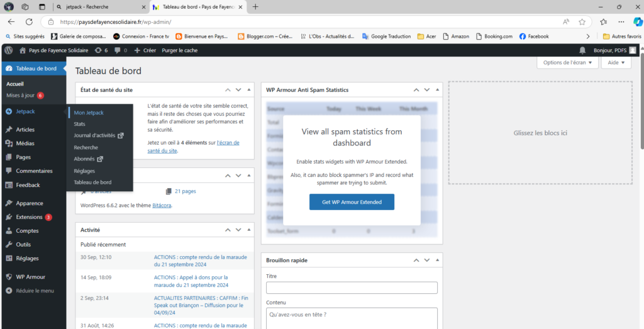This screenshot has width=644, height=329.
Task: Go back using the browser back arrow
Action: 11,21
